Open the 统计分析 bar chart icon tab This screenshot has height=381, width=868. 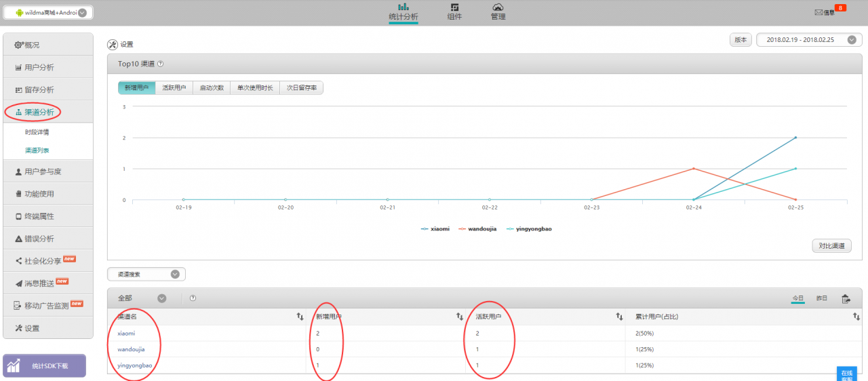[x=403, y=12]
